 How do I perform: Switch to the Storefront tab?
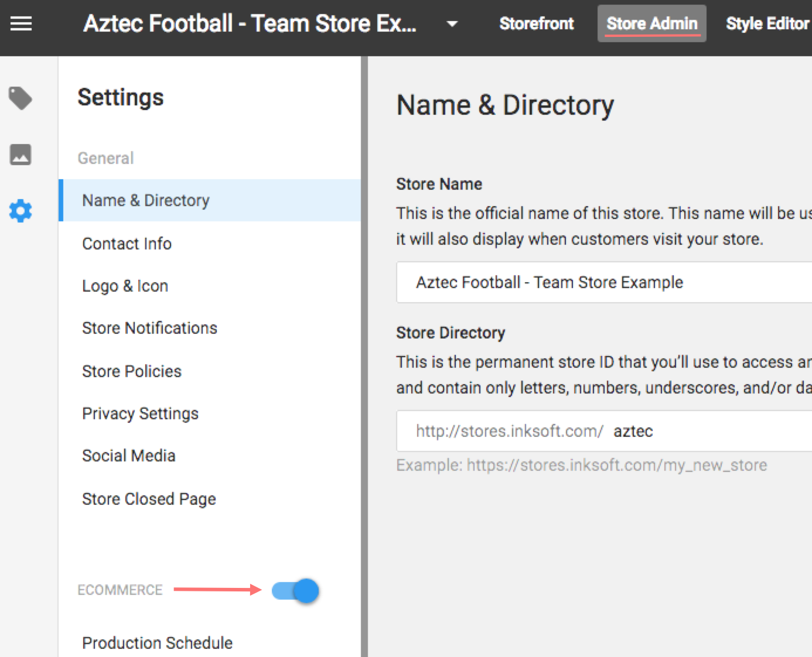tap(536, 24)
